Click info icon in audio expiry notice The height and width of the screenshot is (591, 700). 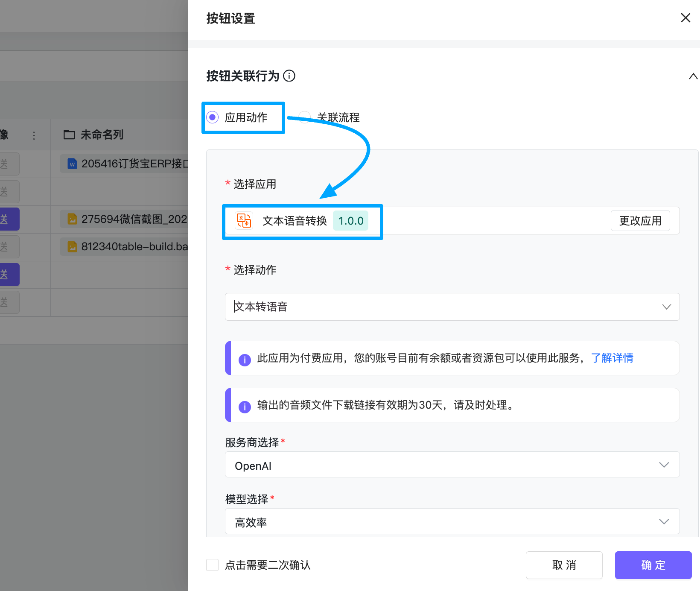(245, 407)
